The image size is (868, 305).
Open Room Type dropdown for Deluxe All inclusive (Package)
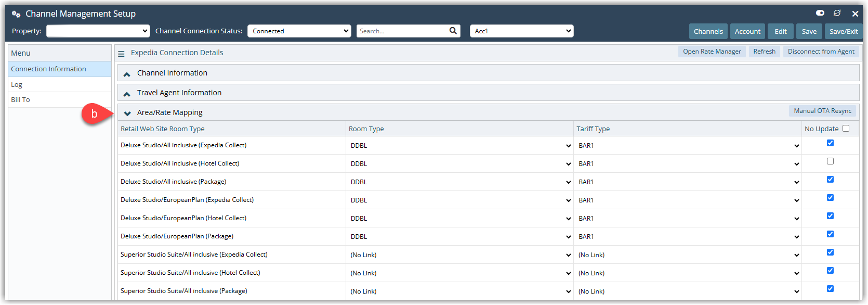click(x=461, y=182)
